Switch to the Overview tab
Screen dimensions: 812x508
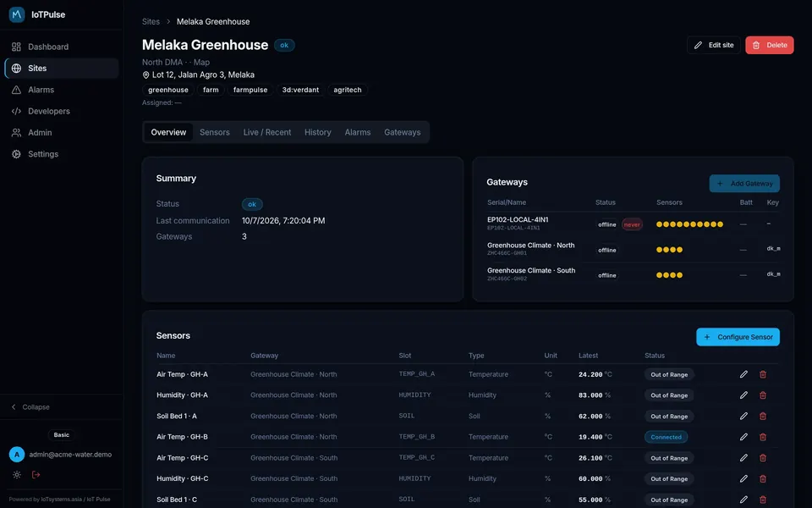tap(168, 132)
